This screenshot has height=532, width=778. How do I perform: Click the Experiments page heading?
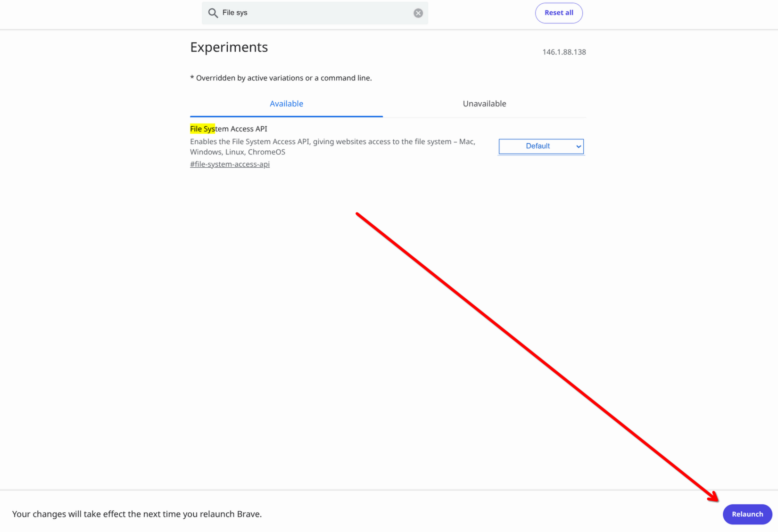(x=229, y=47)
